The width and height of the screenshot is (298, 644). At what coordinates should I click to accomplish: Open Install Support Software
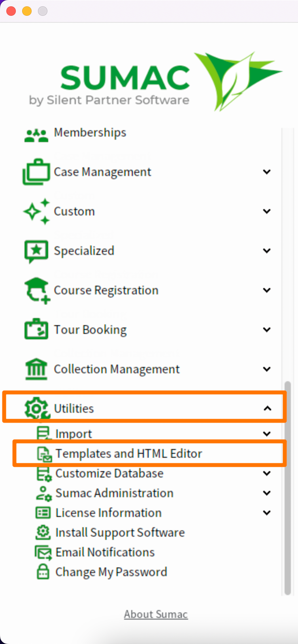click(x=120, y=533)
